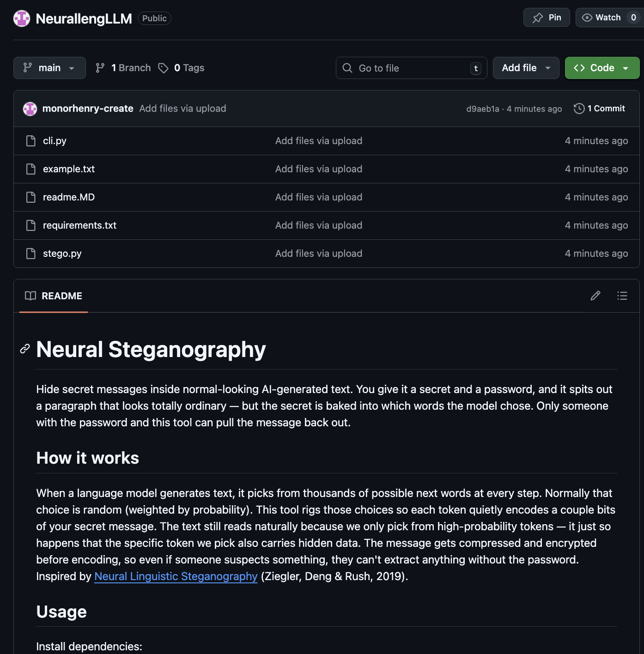The width and height of the screenshot is (644, 654).
Task: Click the file icon beside example.txt
Action: (x=31, y=169)
